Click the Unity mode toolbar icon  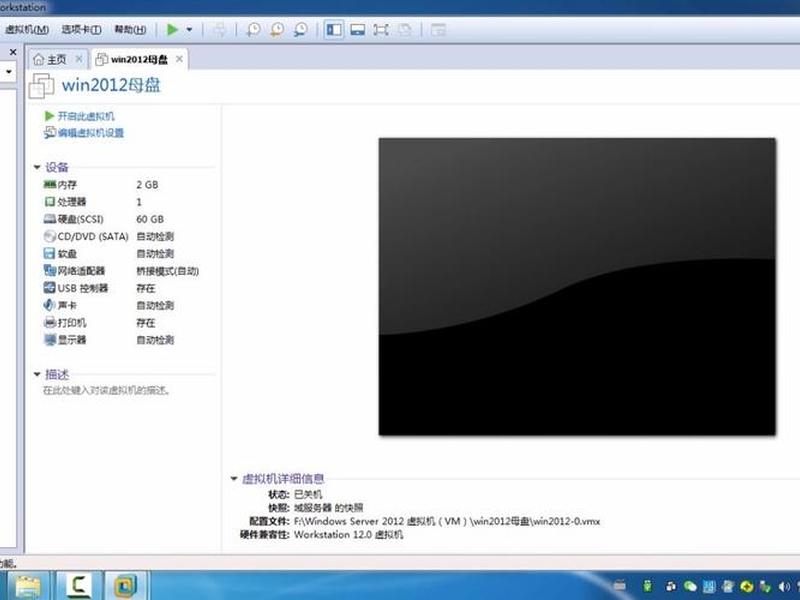405,30
